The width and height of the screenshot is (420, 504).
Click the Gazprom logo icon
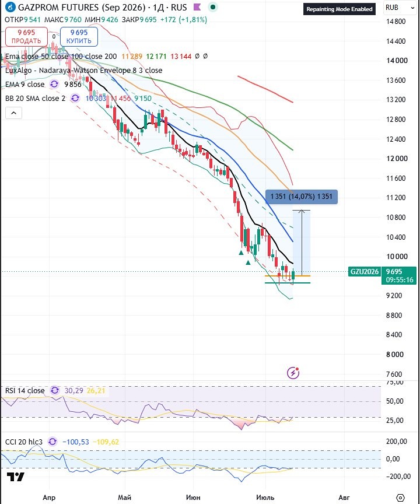(x=10, y=7)
